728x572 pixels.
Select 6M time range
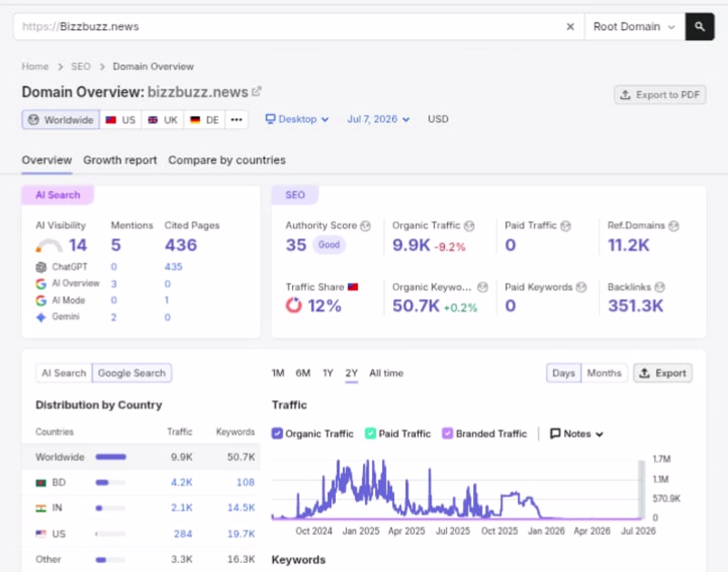coord(303,373)
